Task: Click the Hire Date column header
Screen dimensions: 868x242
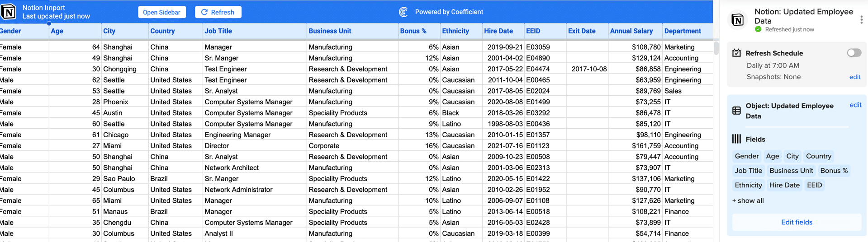Action: pyautogui.click(x=503, y=31)
